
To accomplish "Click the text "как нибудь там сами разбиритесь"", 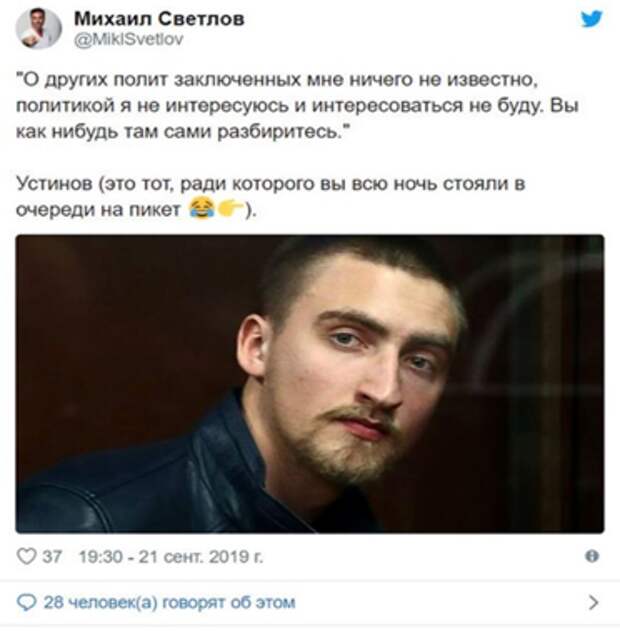I will tap(183, 132).
